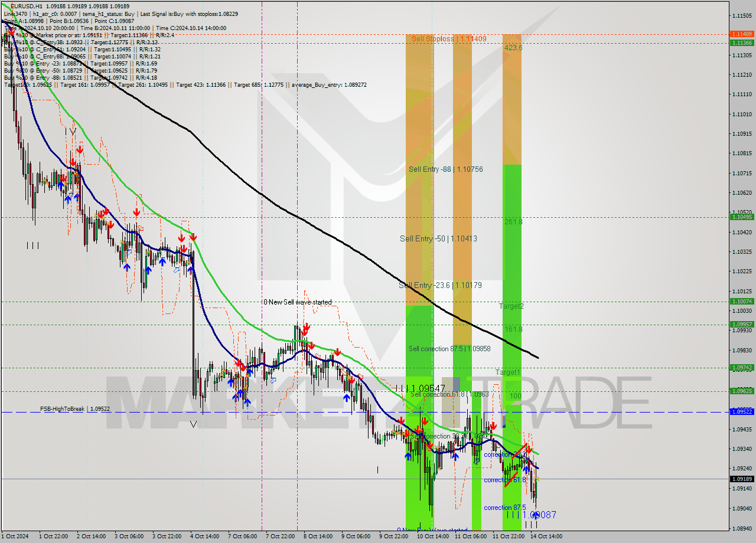Screen dimensions: 756x543
Task: Click the 1.08940 price axis value
Action: [x=741, y=528]
